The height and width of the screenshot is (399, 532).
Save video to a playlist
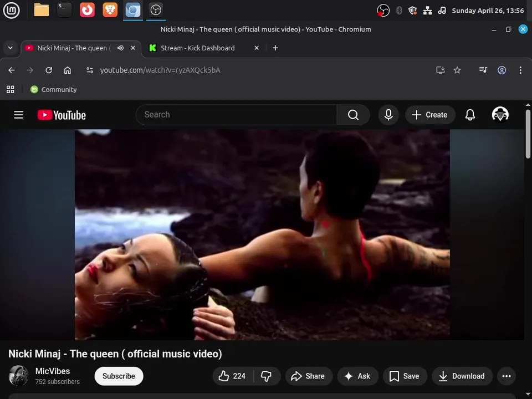click(x=405, y=376)
